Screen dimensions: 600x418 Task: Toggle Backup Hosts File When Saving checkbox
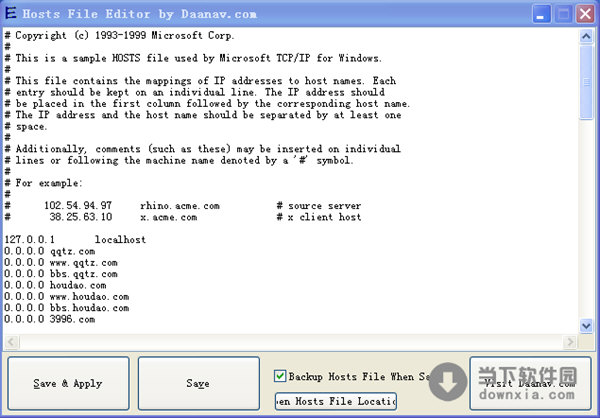click(x=280, y=376)
